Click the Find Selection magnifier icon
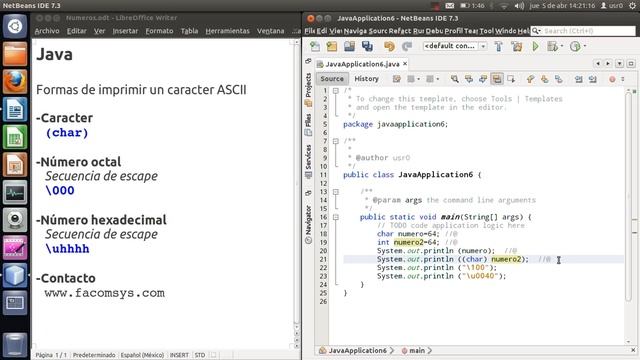This screenshot has width=640, height=360. tap(454, 79)
